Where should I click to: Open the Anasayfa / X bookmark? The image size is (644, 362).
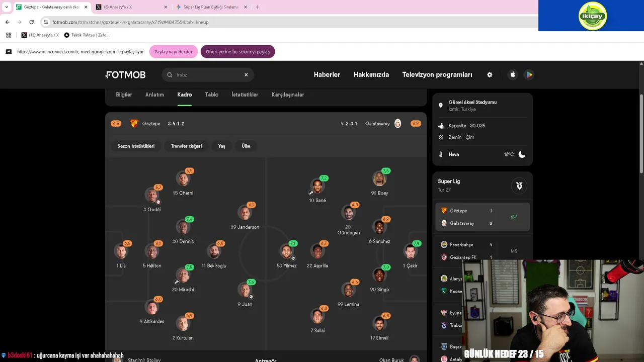40,35
